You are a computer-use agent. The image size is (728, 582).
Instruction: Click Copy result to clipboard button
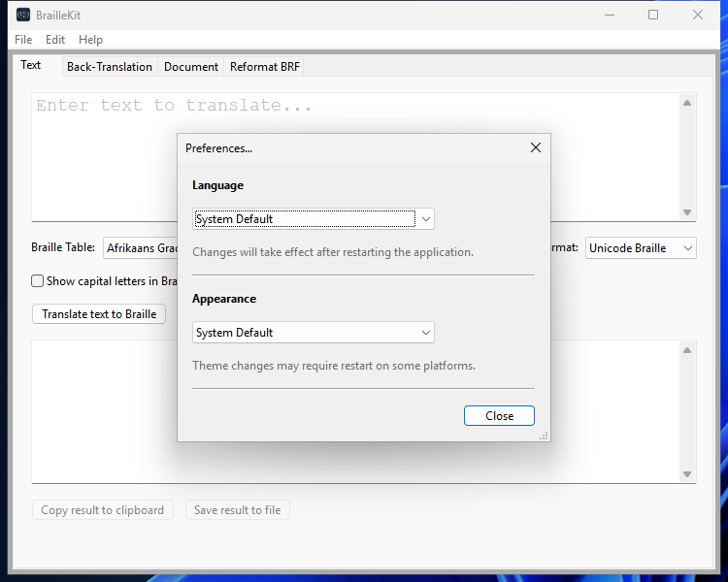[103, 510]
